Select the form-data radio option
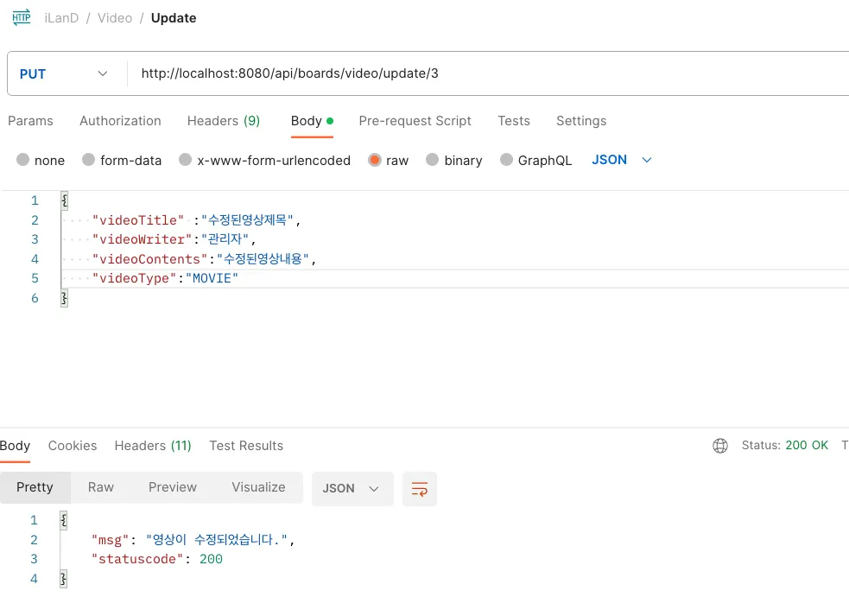The width and height of the screenshot is (849, 616). pyautogui.click(x=89, y=160)
